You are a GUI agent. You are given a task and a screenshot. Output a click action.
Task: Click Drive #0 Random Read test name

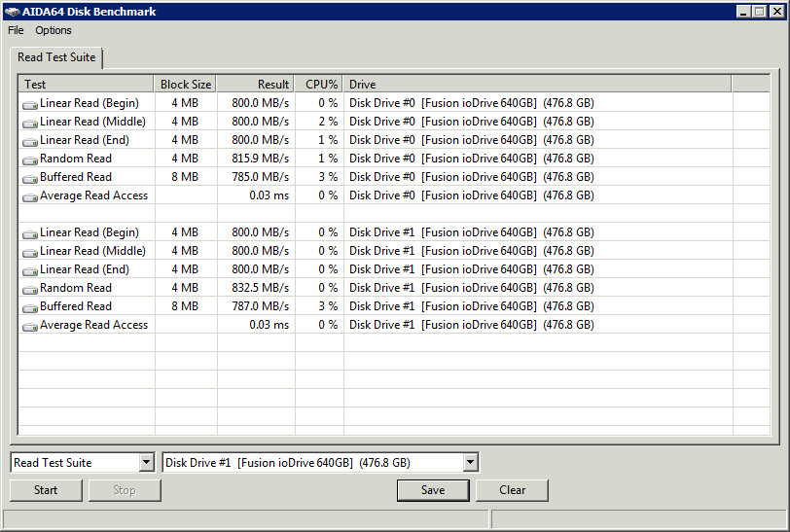click(x=76, y=159)
